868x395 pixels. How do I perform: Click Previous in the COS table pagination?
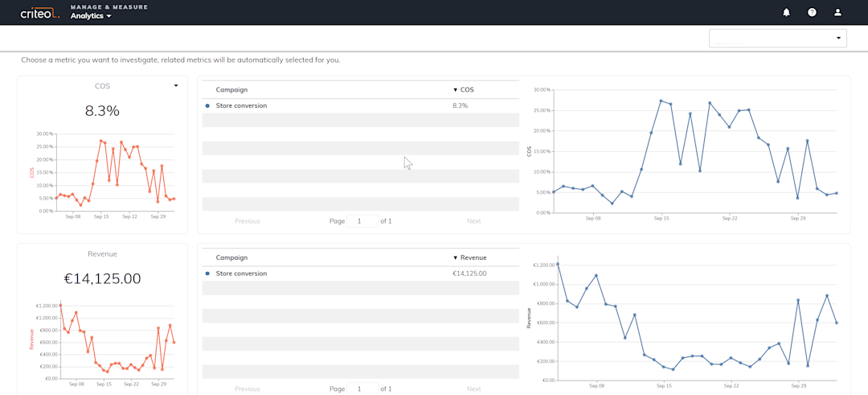tap(248, 221)
